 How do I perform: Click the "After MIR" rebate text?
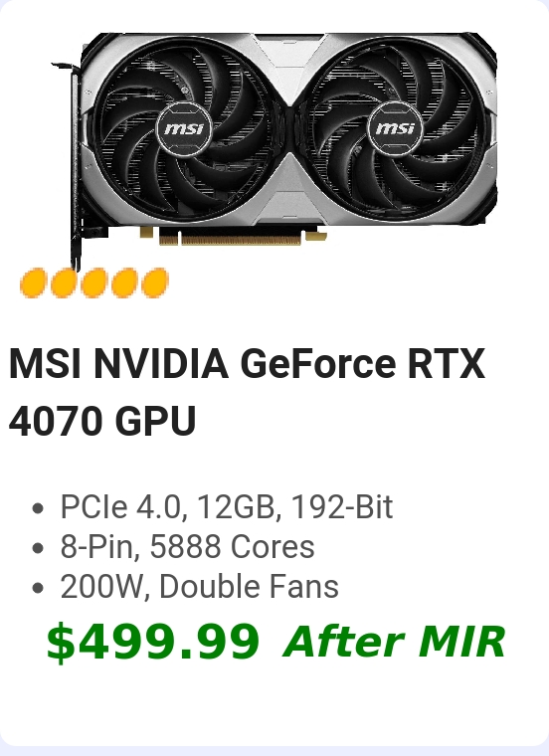pyautogui.click(x=394, y=642)
